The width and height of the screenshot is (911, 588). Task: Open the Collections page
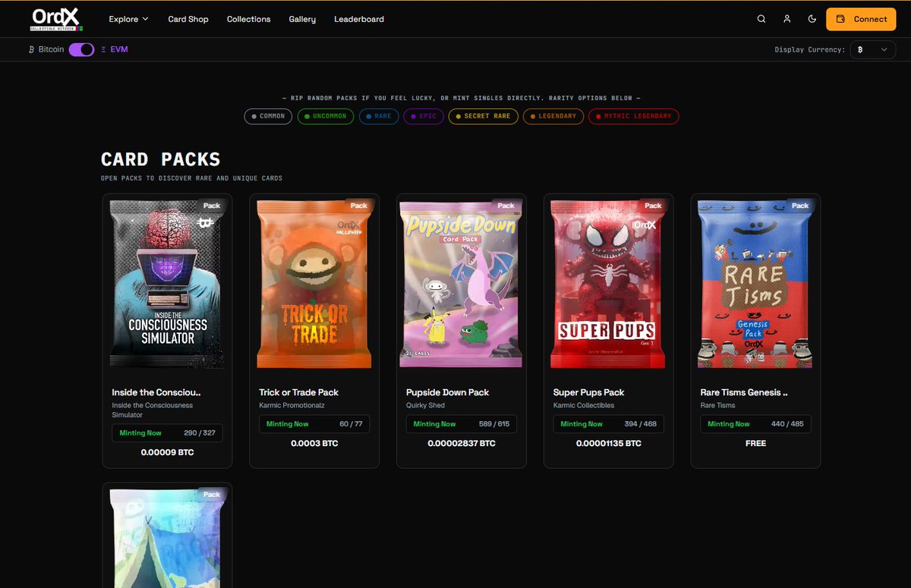pos(248,19)
